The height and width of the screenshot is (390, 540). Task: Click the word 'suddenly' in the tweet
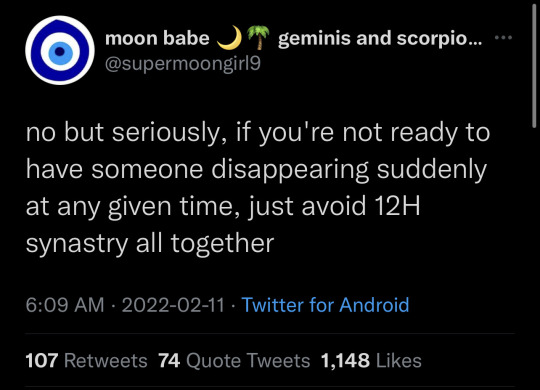pyautogui.click(x=432, y=170)
